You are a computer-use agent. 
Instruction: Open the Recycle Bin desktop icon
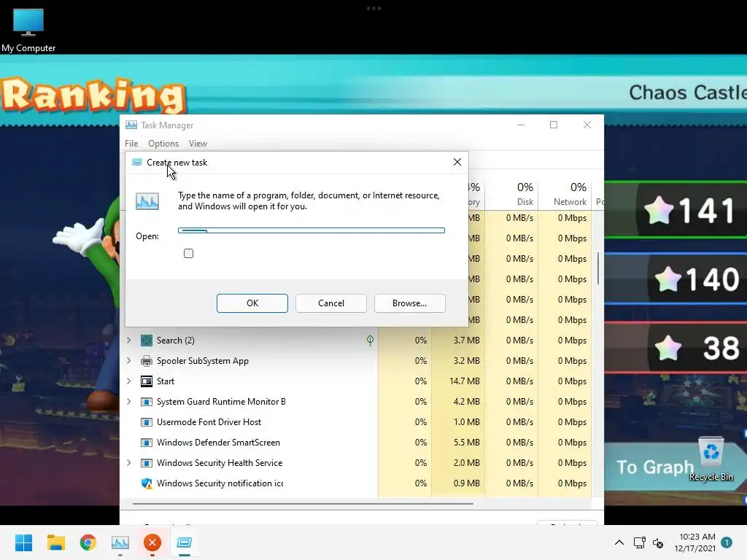711,459
